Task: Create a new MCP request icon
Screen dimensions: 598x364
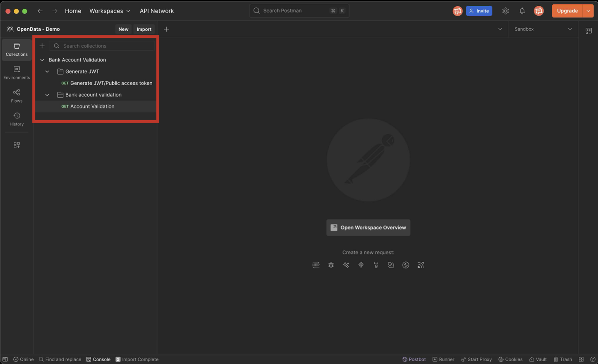Action: 361,265
